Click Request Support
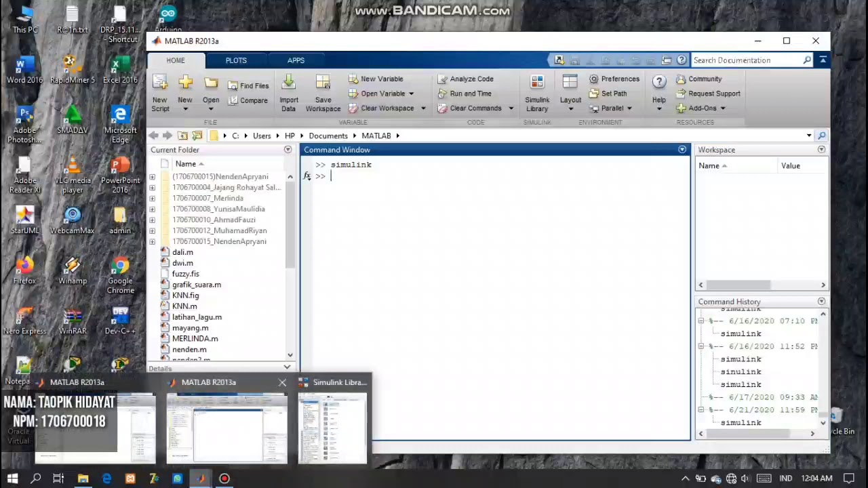The width and height of the screenshot is (868, 488). 708,94
